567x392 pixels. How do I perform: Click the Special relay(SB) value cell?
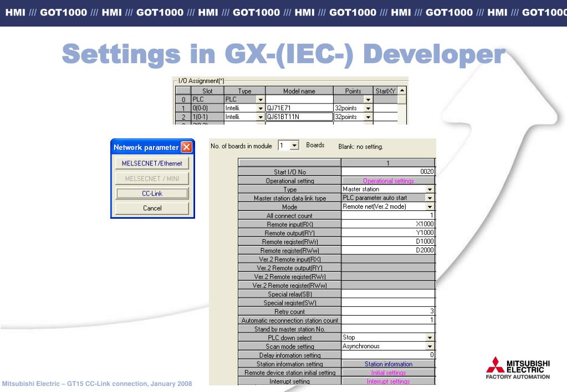pos(389,294)
